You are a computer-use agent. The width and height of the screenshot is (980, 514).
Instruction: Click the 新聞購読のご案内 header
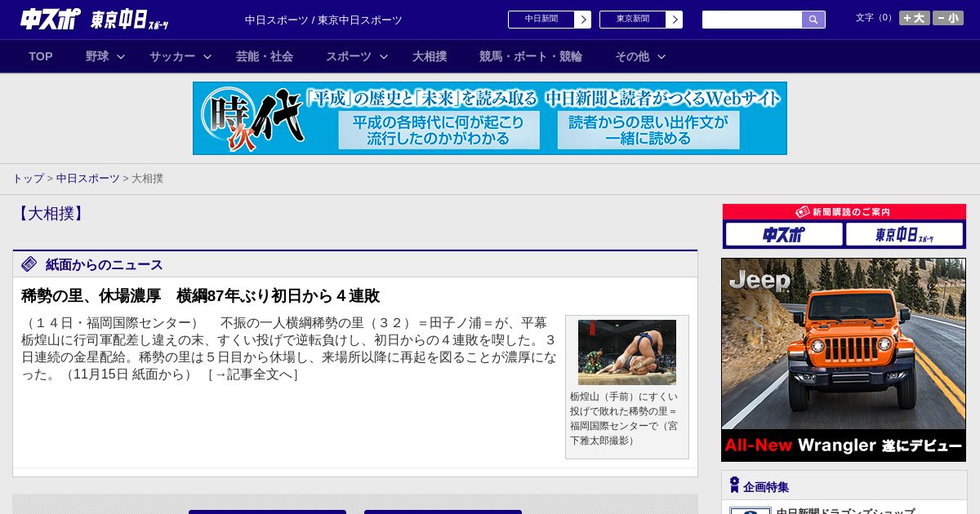click(844, 212)
